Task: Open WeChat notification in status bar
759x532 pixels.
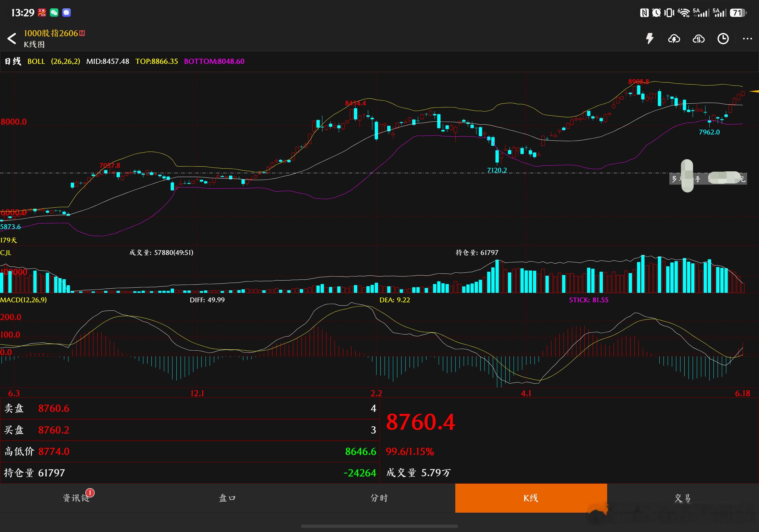Action: coord(54,13)
